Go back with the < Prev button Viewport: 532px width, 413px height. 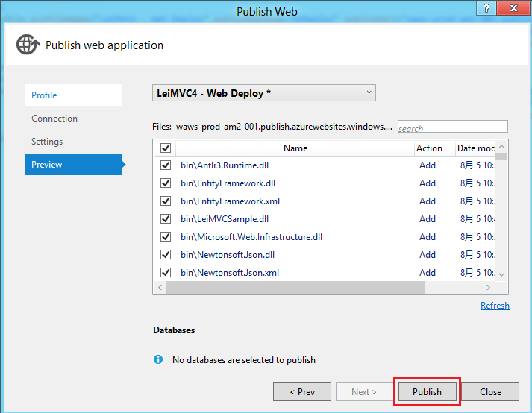(x=302, y=392)
